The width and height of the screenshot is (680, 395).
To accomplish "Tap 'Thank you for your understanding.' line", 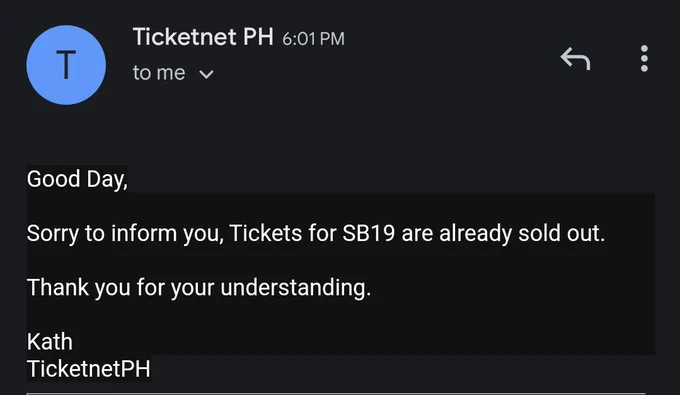I will point(199,288).
